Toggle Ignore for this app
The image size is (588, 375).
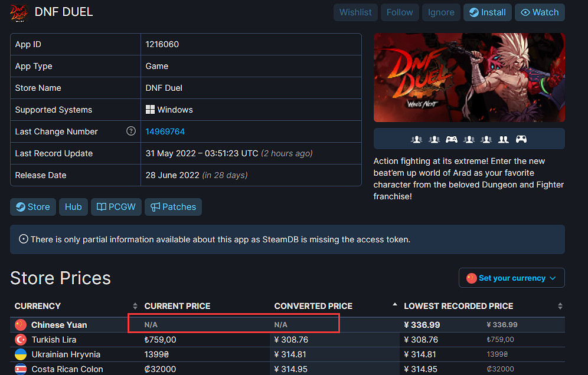click(441, 12)
